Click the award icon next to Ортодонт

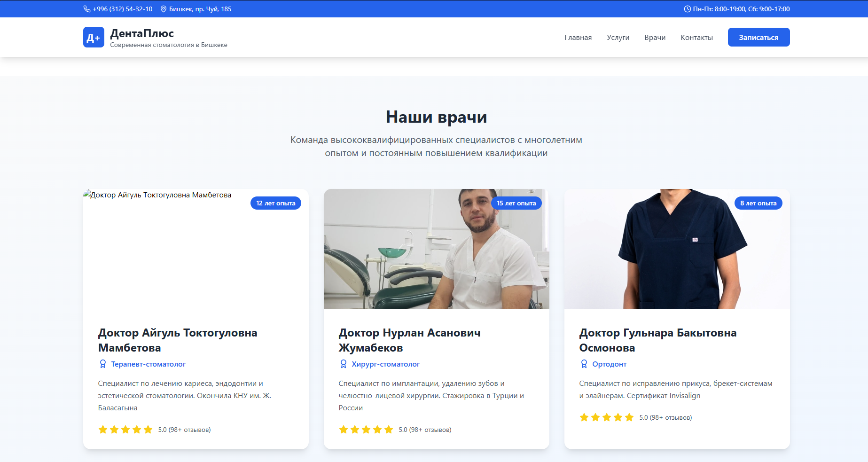coord(584,364)
